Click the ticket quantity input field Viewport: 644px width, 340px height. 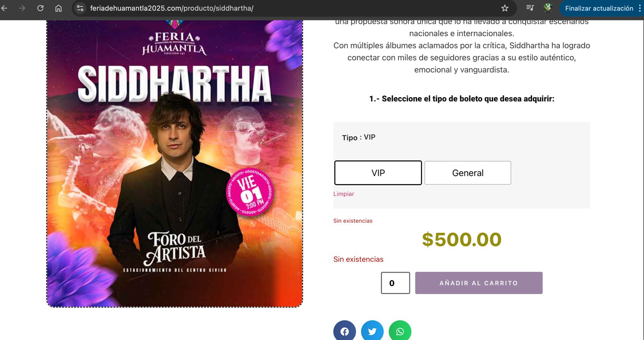click(395, 283)
